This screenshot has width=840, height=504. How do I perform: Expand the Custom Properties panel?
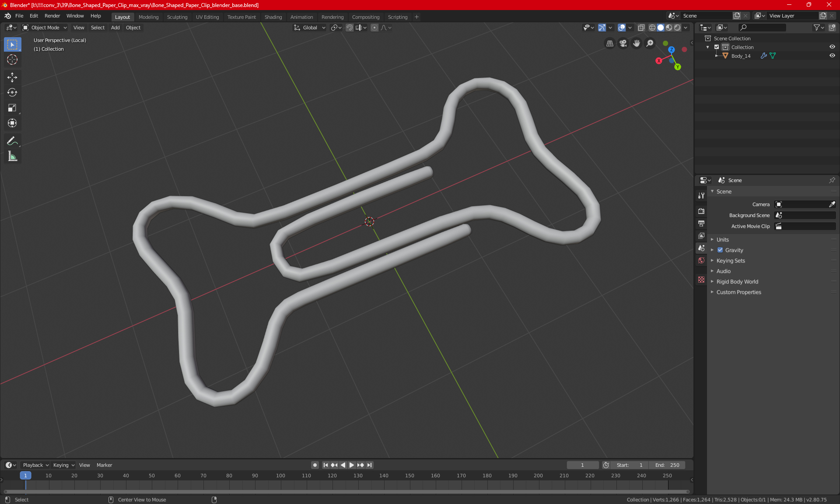[x=738, y=292]
